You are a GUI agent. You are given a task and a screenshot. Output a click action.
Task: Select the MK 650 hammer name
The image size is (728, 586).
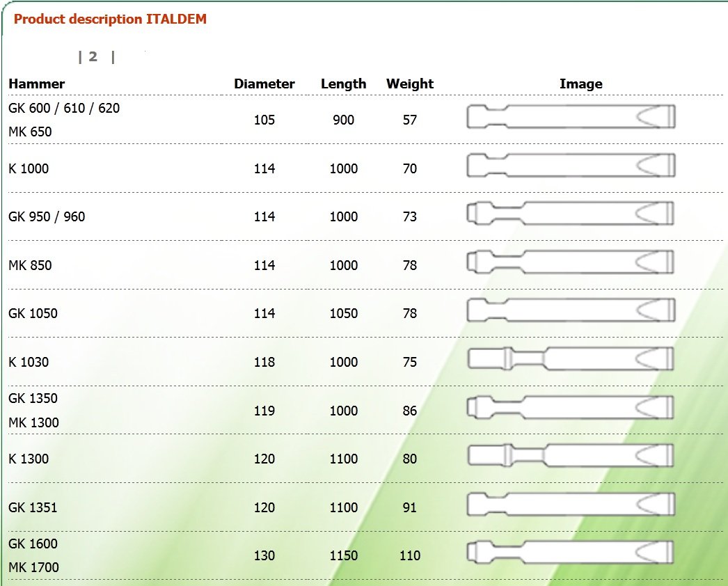(x=30, y=132)
